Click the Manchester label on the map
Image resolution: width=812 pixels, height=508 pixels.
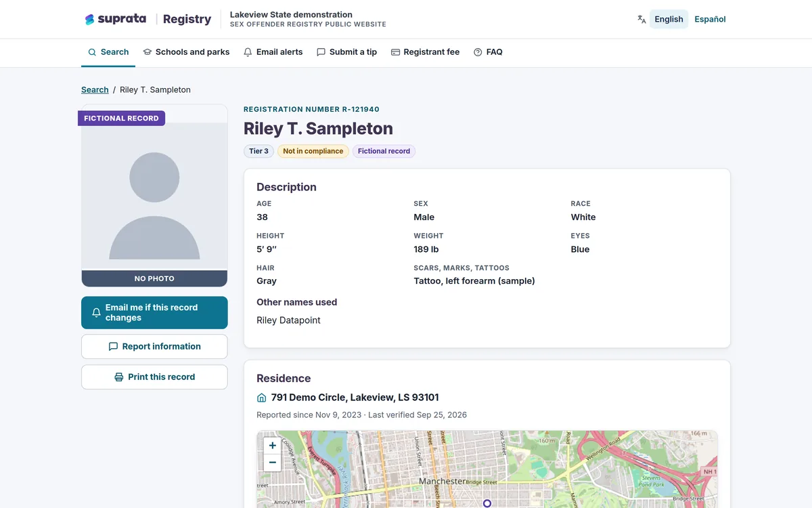(x=442, y=482)
